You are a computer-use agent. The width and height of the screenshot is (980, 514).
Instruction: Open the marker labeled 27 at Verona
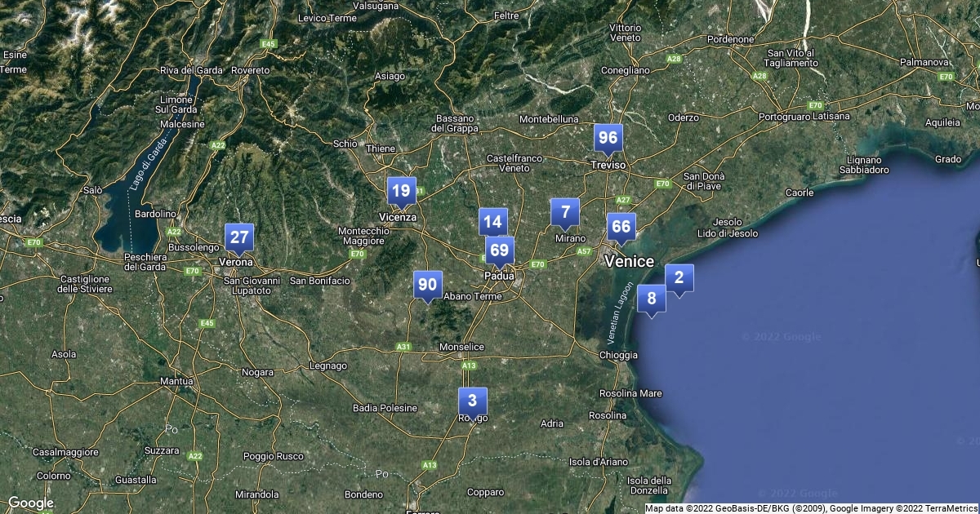pyautogui.click(x=239, y=237)
